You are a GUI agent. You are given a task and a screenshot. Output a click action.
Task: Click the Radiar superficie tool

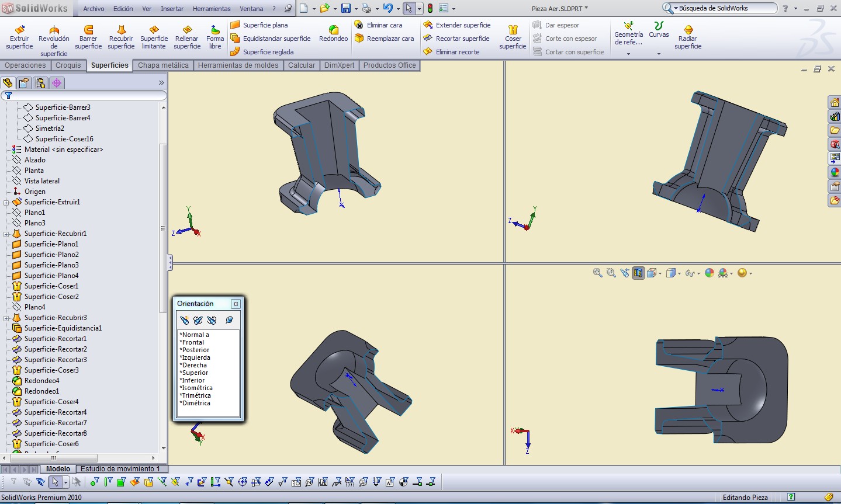tap(688, 37)
